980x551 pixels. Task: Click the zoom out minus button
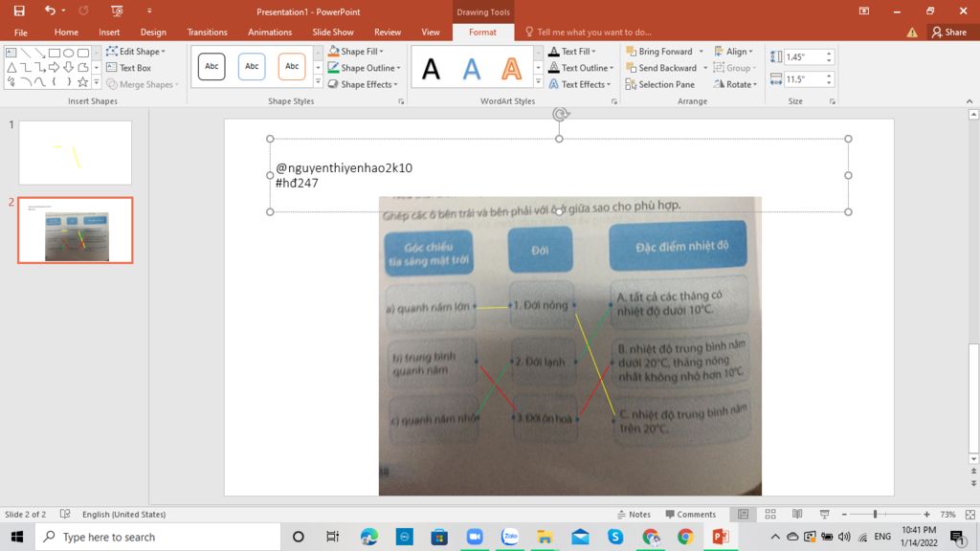point(844,514)
